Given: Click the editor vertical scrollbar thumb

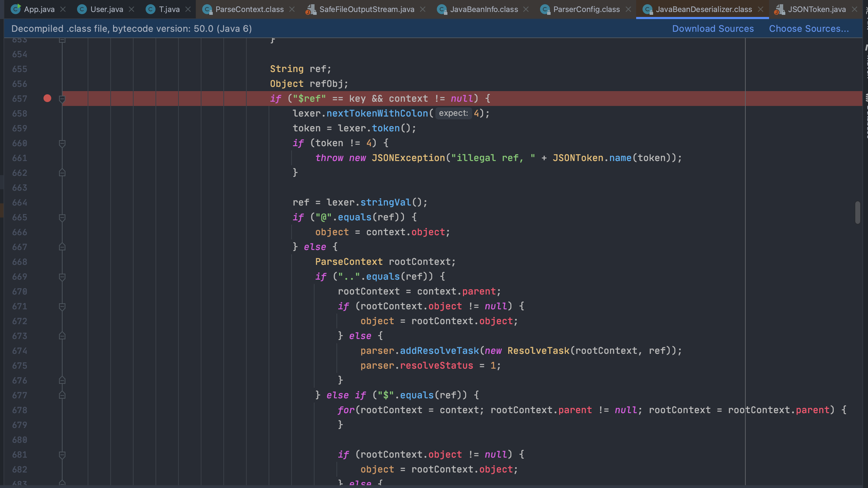Looking at the screenshot, I should [857, 212].
